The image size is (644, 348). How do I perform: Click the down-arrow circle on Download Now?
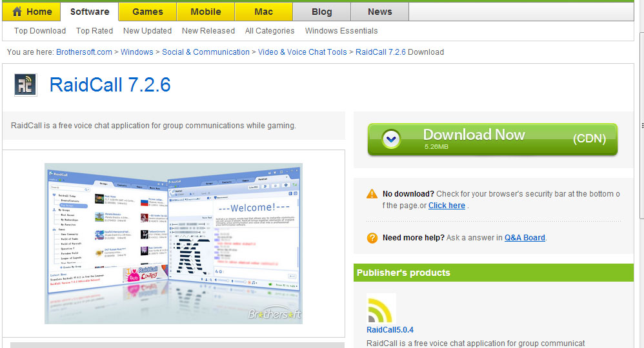[391, 139]
